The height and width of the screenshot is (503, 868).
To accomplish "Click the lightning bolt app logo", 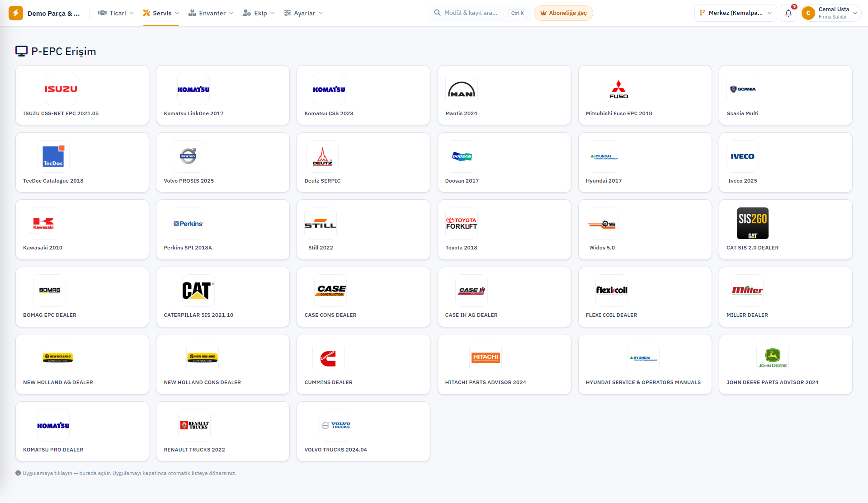I will [16, 13].
